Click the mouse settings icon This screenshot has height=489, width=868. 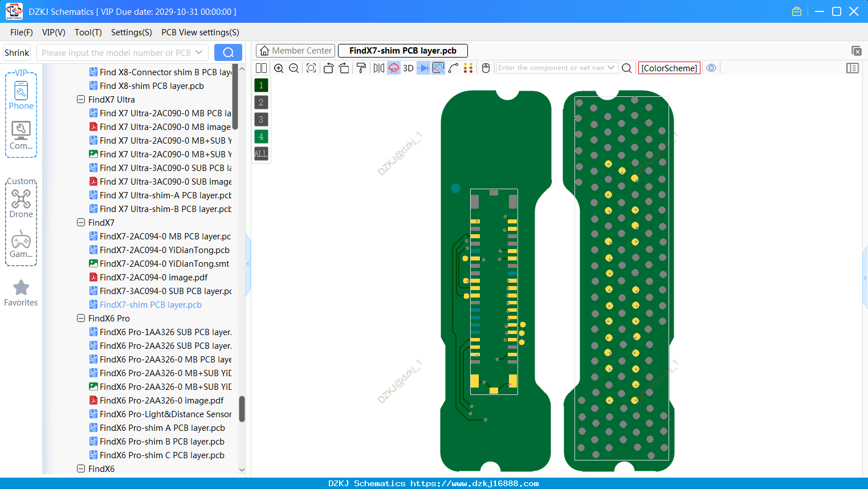486,68
